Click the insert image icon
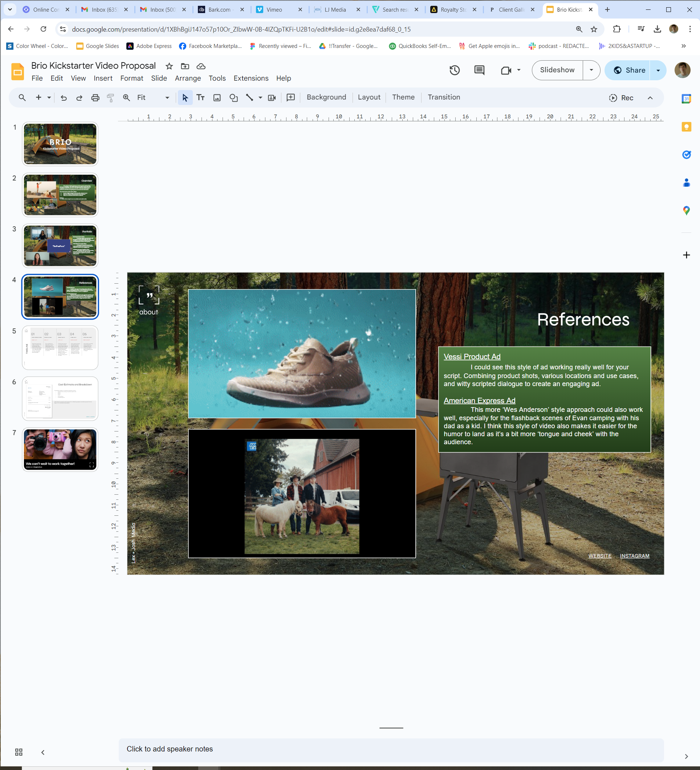700x770 pixels. pos(217,97)
